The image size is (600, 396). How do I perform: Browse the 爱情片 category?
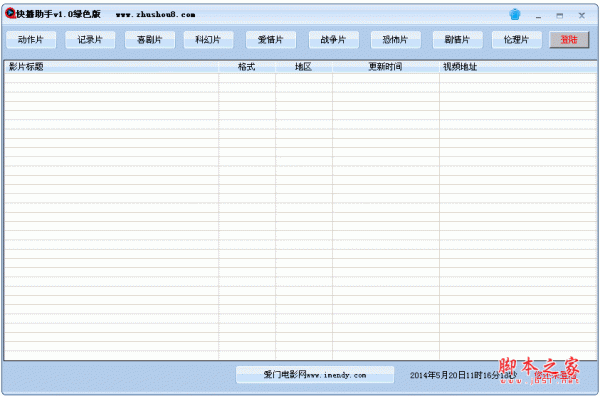pos(271,40)
